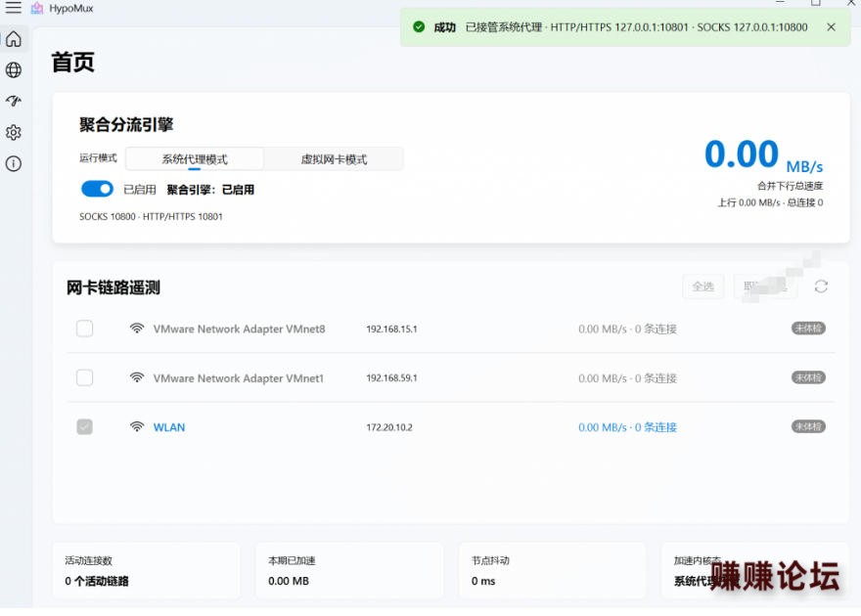Screen dimensions: 861x616
Task: Go to Home via sidebar house icon
Action: coord(14,39)
